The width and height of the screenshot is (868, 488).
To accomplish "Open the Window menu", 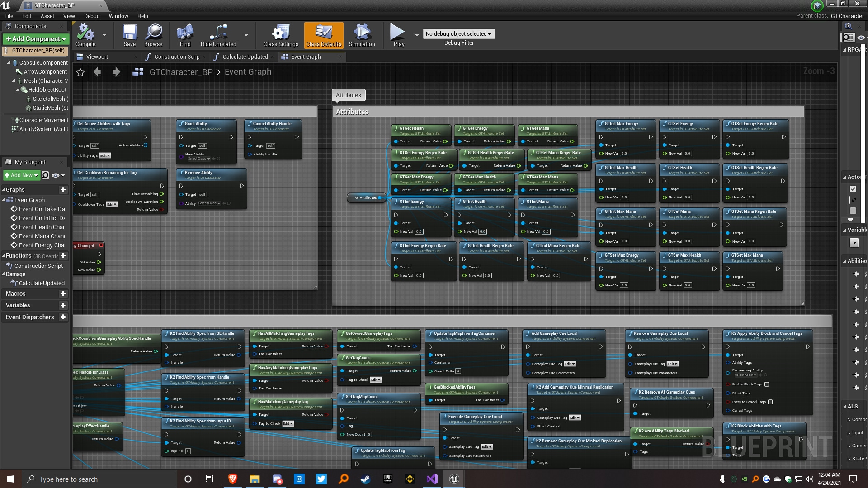I will pyautogui.click(x=118, y=16).
